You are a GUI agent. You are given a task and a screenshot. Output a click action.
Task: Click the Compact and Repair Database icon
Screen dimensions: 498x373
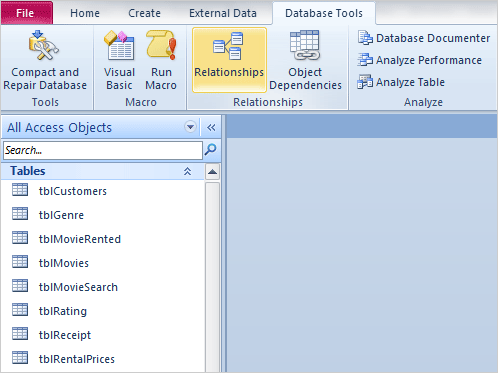click(x=44, y=45)
